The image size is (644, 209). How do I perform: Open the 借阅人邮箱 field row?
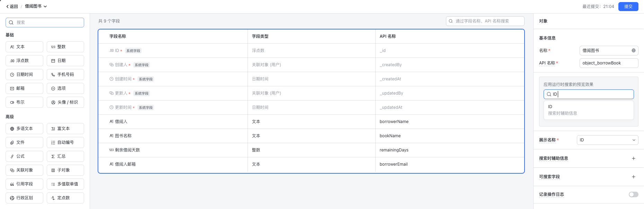coord(311,164)
